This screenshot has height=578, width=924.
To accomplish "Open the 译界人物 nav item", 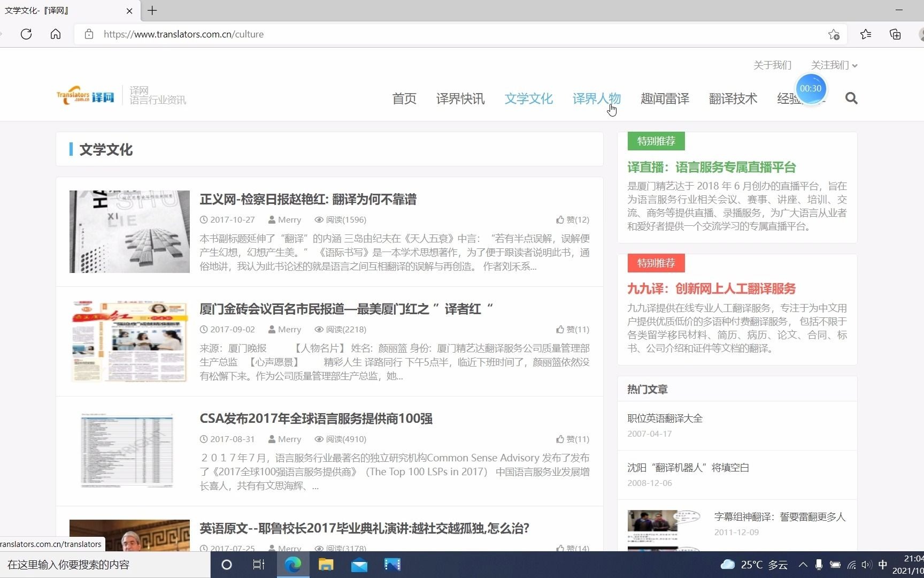I will pos(597,98).
